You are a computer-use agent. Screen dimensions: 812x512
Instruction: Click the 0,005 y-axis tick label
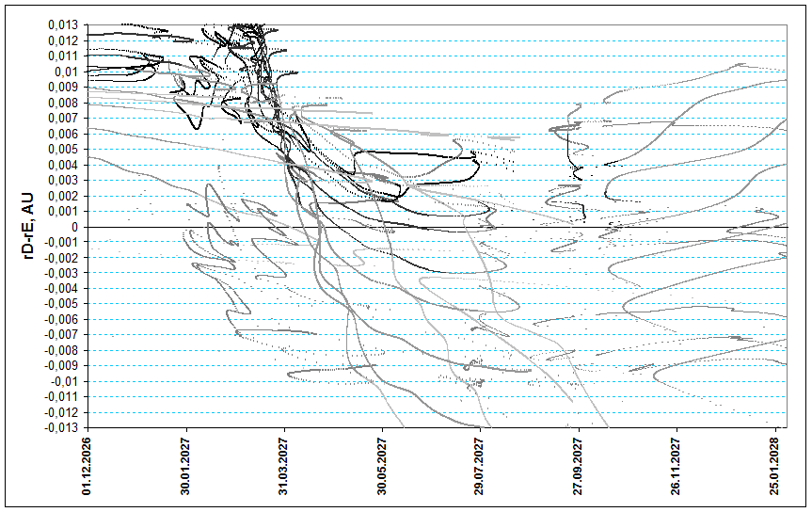pyautogui.click(x=65, y=149)
